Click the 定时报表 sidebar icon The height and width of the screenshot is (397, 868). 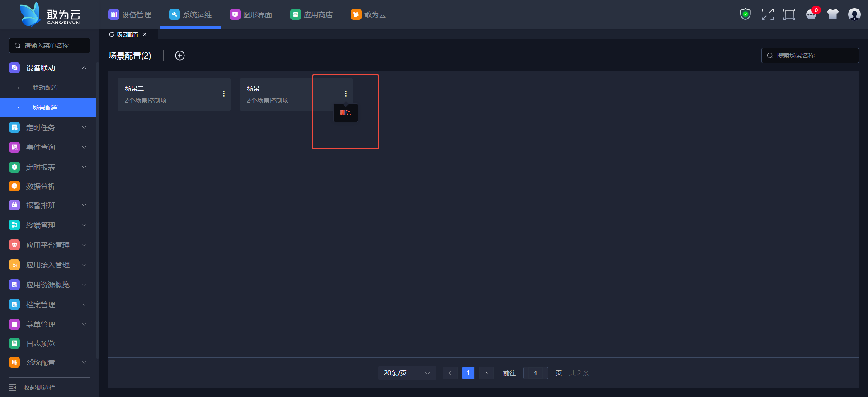(14, 167)
